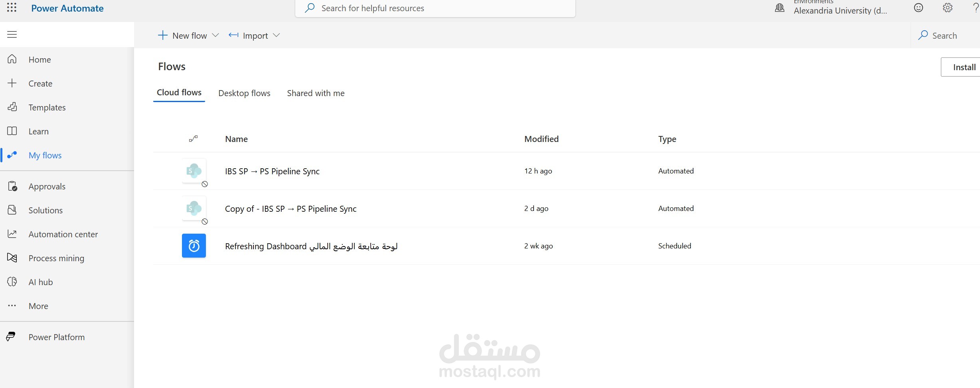Click the Solutions icon in sidebar
Viewport: 980px width, 388px height.
(x=12, y=210)
